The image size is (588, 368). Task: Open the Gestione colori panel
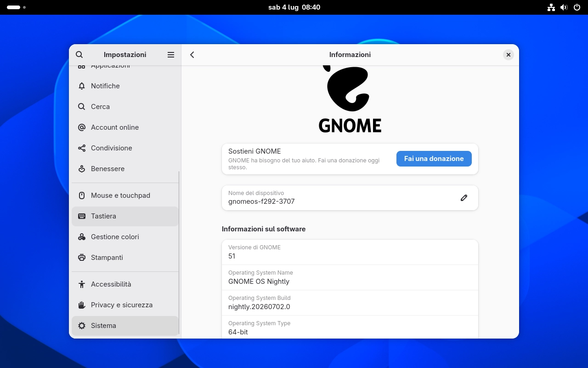click(125, 237)
